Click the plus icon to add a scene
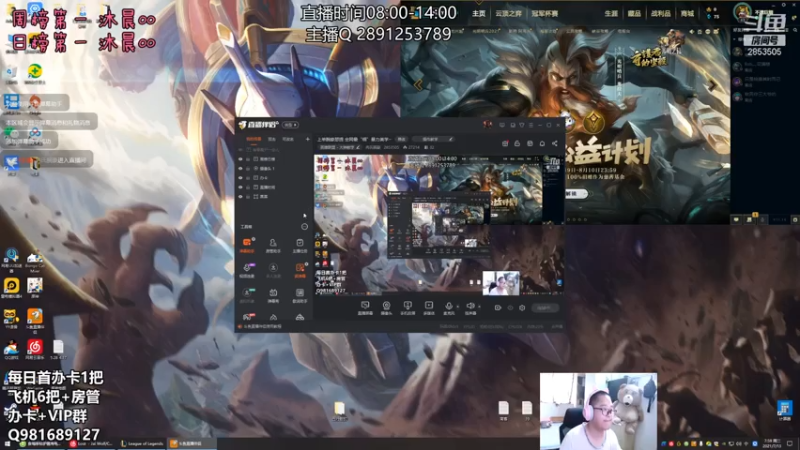Screen dimensions: 800x450 (307, 139)
